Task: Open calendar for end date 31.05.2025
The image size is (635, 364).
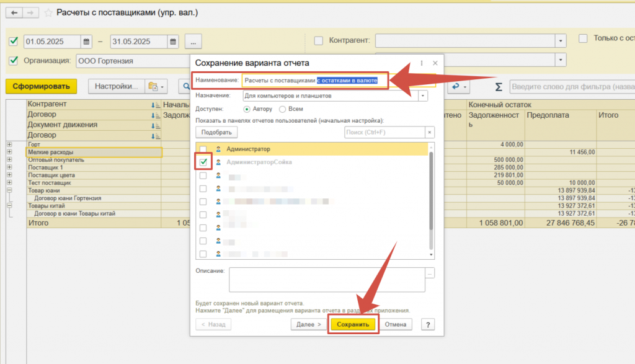Action: 173,42
